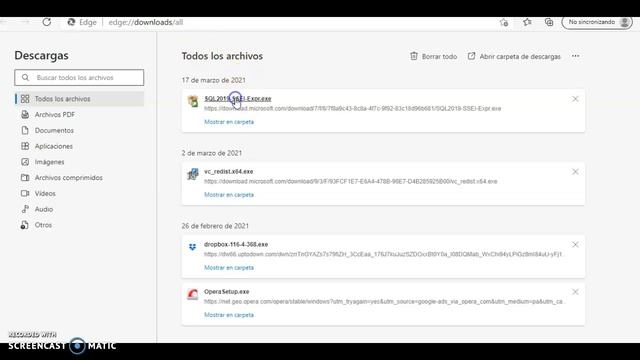Click Borrar todo to clear downloads
This screenshot has width=640, height=360.
433,56
